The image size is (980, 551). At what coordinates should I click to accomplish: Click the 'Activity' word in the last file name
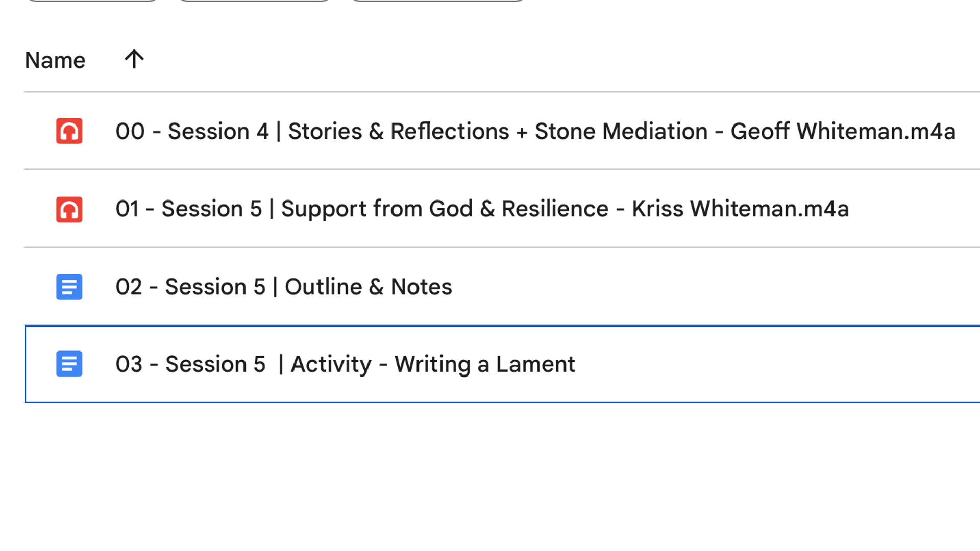click(331, 364)
